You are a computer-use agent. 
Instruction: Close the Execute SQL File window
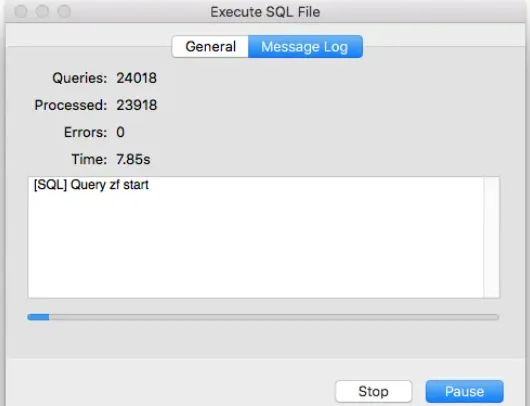[21, 11]
